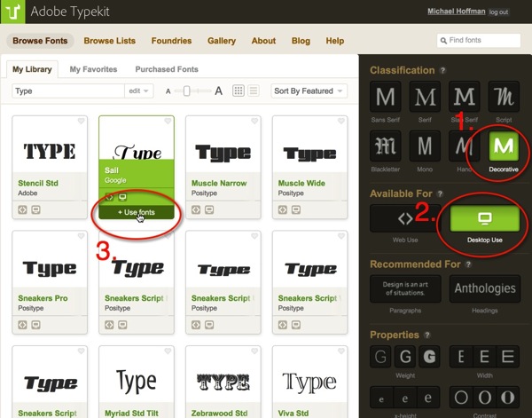Screen dimensions: 532x418
Task: Toggle the Decorative classification filter
Action: click(504, 146)
